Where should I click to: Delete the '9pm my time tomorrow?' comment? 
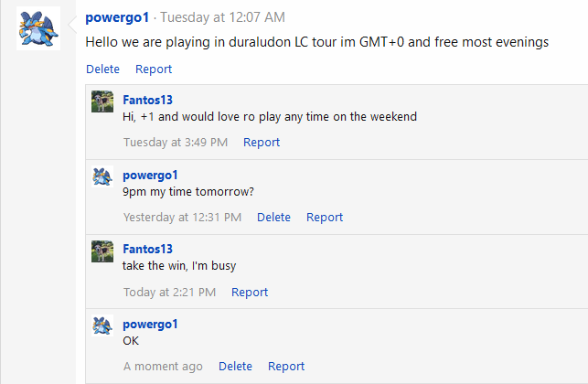[x=273, y=217]
